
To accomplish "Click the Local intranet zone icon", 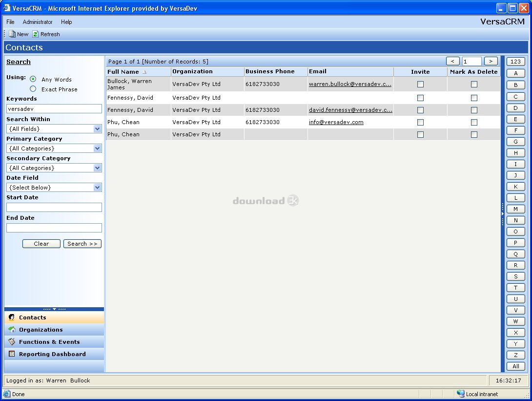I will coord(460,394).
